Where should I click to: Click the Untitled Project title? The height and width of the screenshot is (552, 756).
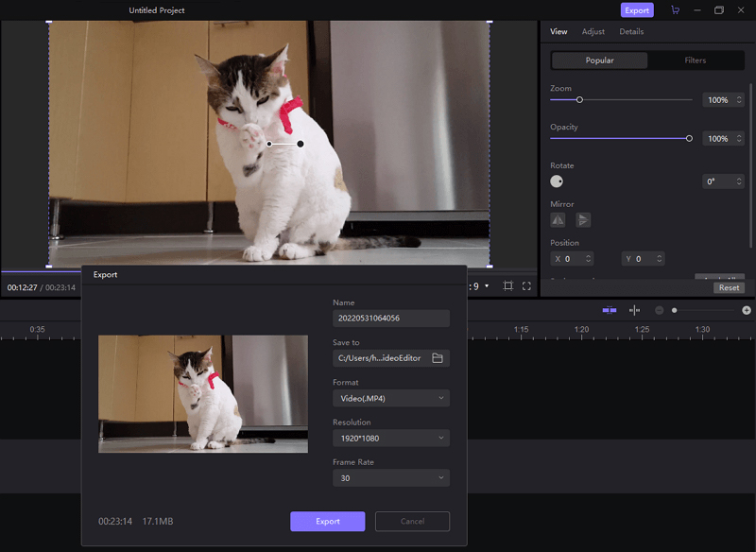157,10
